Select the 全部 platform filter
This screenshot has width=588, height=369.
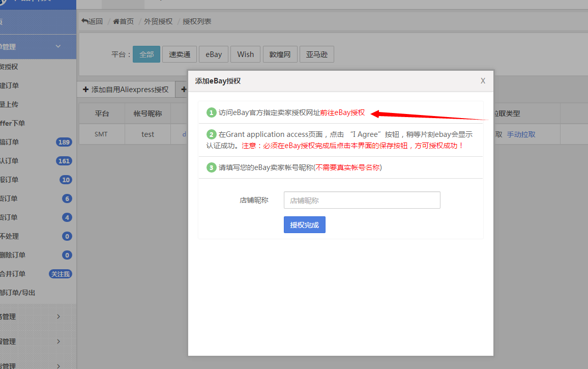(146, 54)
